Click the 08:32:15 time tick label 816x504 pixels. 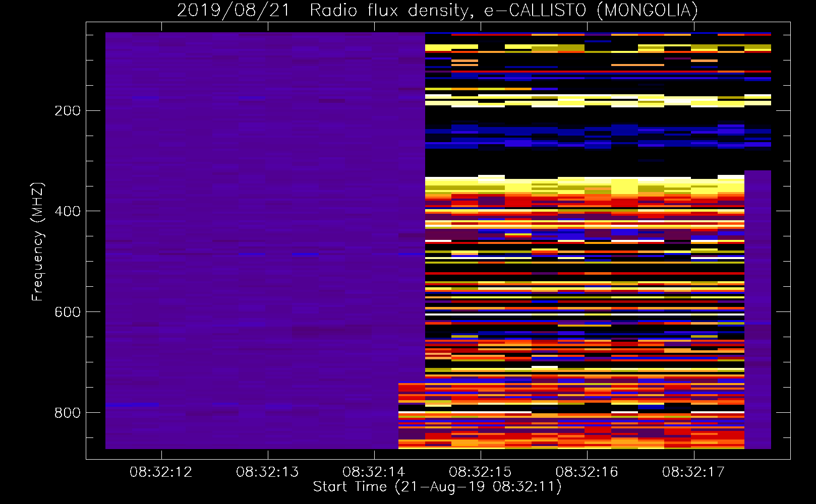coord(480,472)
